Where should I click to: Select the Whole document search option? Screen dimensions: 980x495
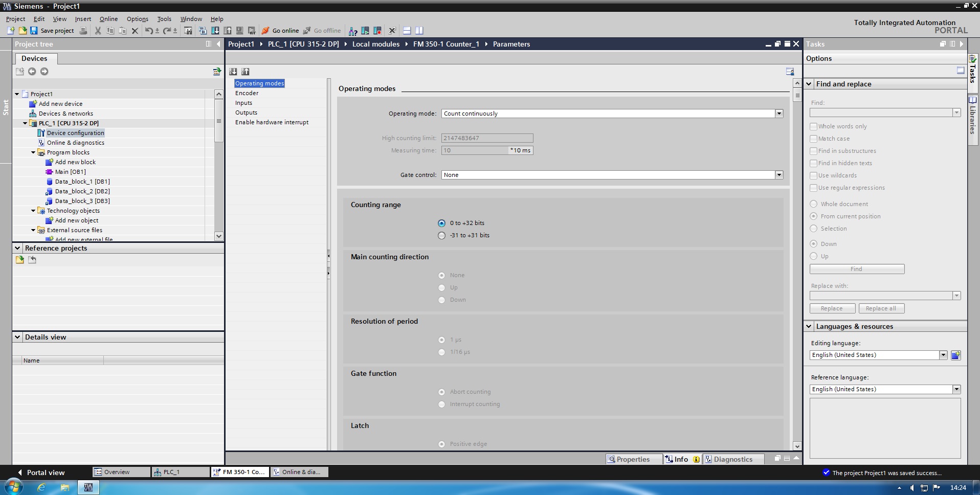tap(814, 204)
